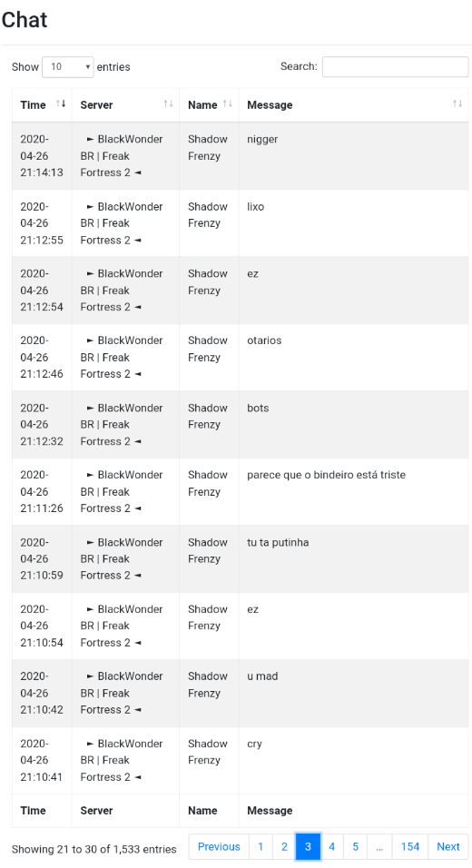Viewport: 472px width, 868px height.
Task: Click the 'tu ta putinha' message cell
Action: (354, 558)
